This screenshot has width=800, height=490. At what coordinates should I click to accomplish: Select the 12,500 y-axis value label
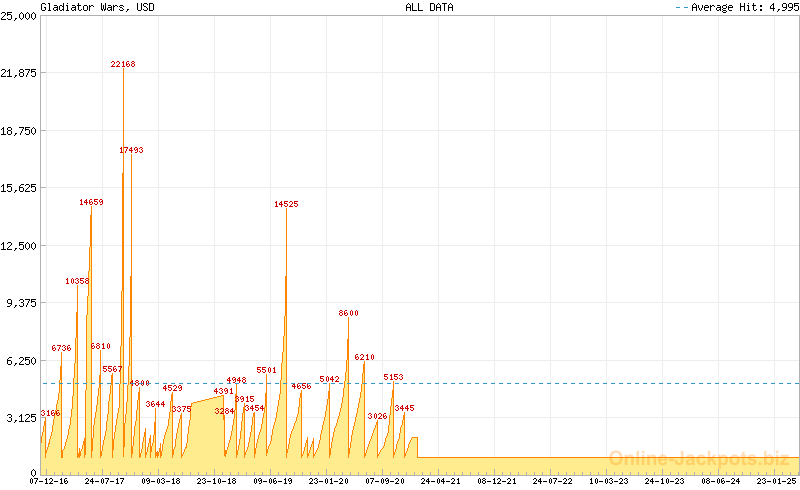click(19, 245)
